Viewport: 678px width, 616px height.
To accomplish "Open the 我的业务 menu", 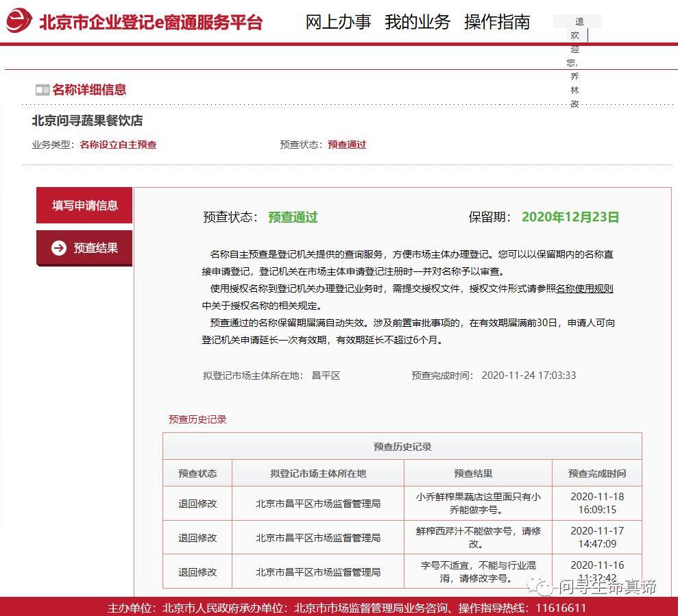I will point(417,22).
